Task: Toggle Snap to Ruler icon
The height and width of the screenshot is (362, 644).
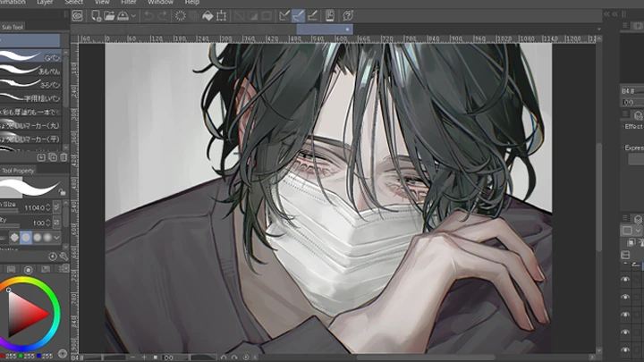Action: click(284, 16)
